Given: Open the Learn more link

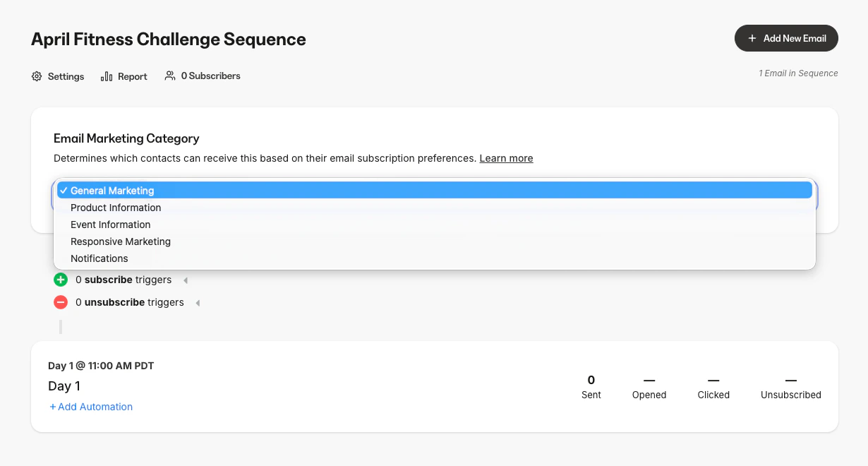Looking at the screenshot, I should (506, 157).
